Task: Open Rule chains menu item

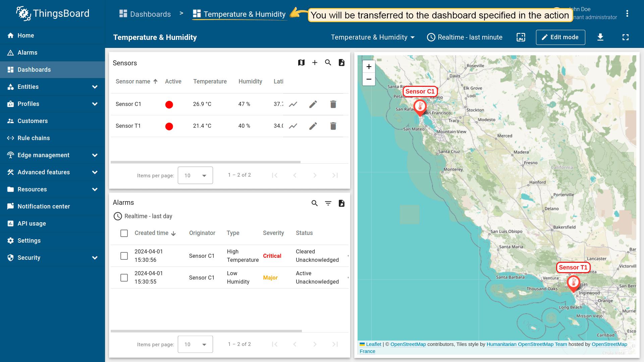Action: [x=34, y=138]
